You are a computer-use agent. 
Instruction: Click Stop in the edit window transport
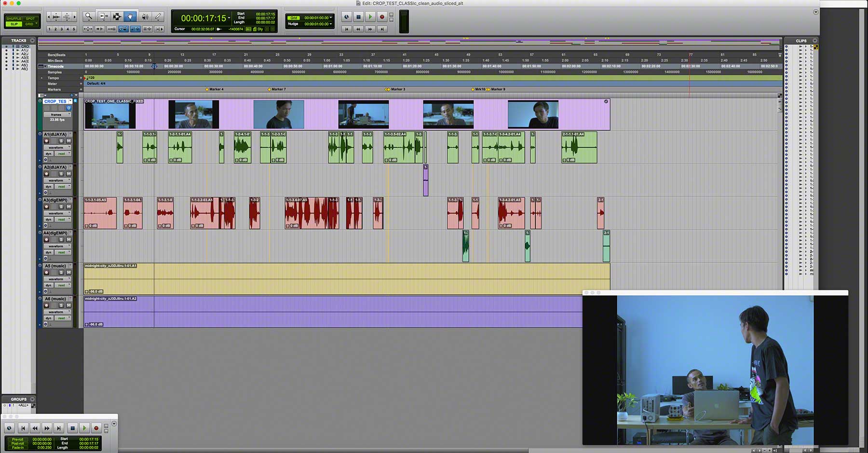tap(358, 17)
